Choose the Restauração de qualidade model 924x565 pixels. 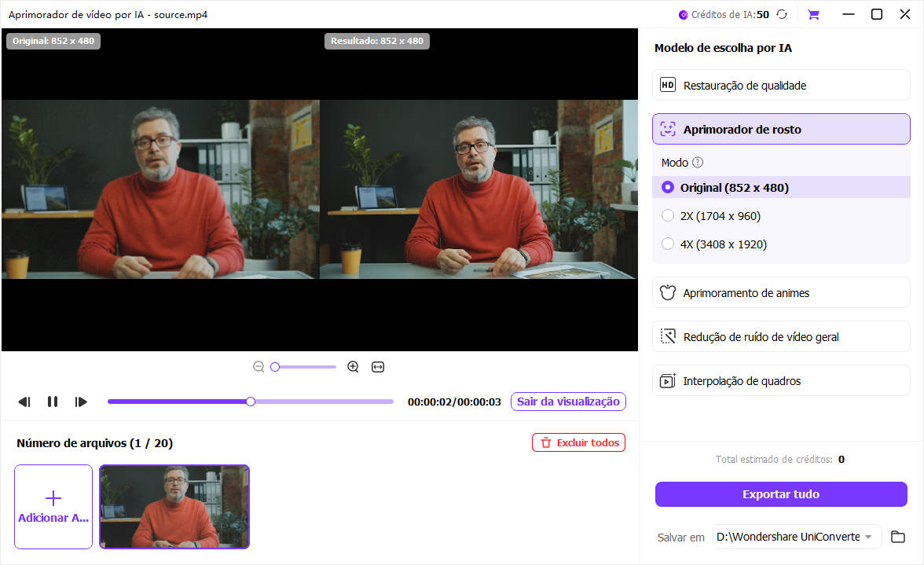tap(781, 85)
